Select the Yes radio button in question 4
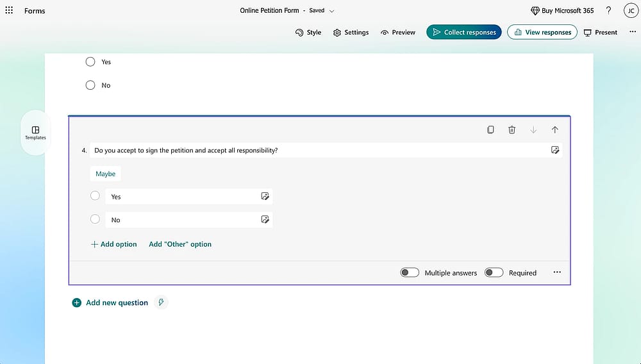The image size is (641, 364). [95, 195]
